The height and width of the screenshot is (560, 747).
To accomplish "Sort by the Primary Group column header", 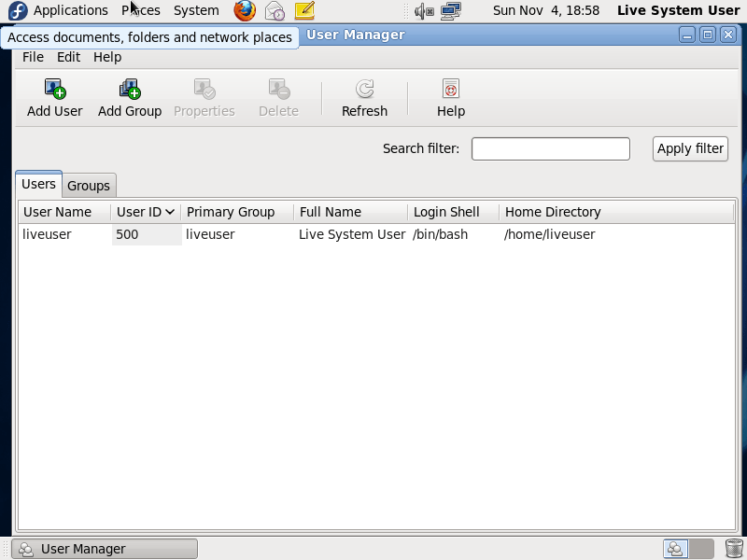I will coord(237,212).
